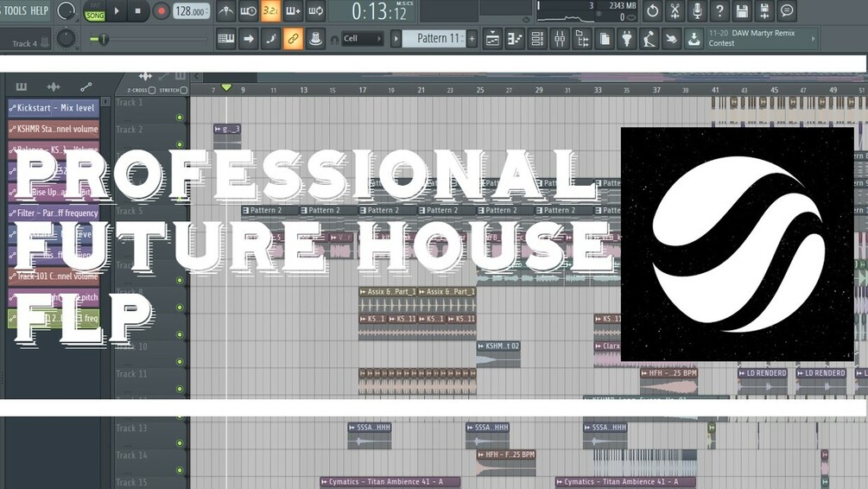
Task: Click the touch controller hand icon
Action: click(671, 39)
